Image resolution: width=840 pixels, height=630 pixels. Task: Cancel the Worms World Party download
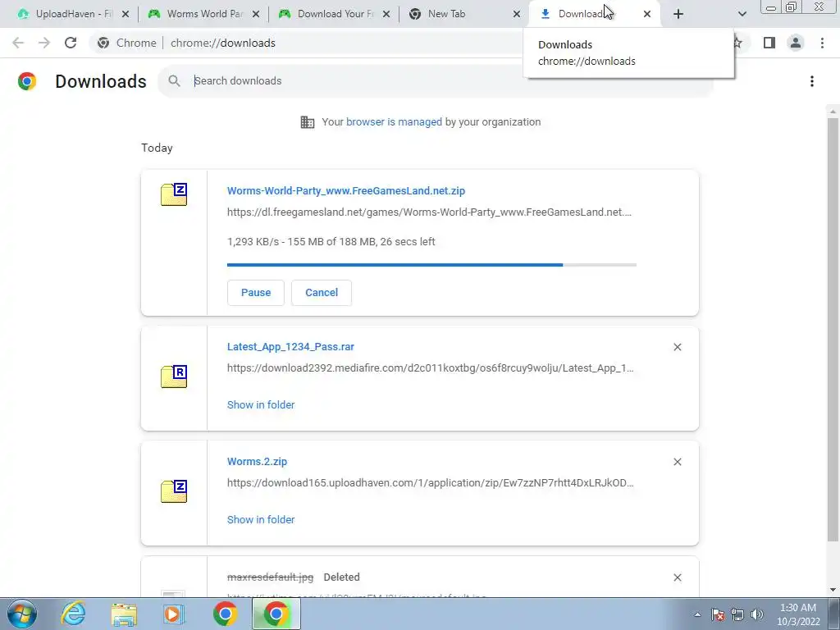[x=322, y=293]
